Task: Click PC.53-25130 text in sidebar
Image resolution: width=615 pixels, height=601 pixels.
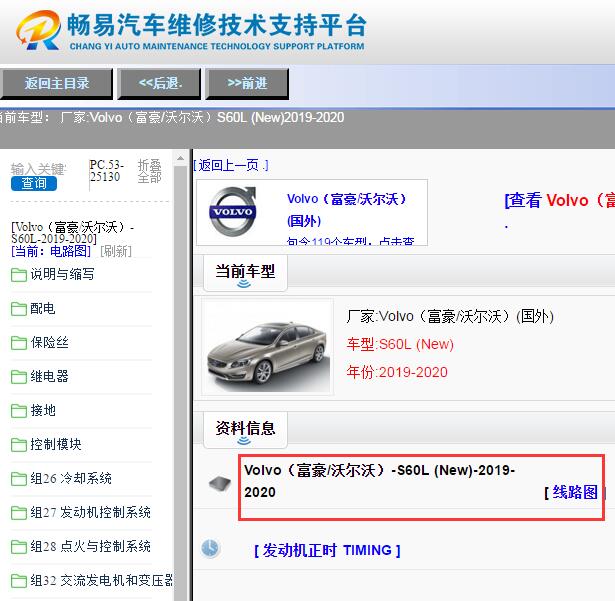Action: point(106,171)
